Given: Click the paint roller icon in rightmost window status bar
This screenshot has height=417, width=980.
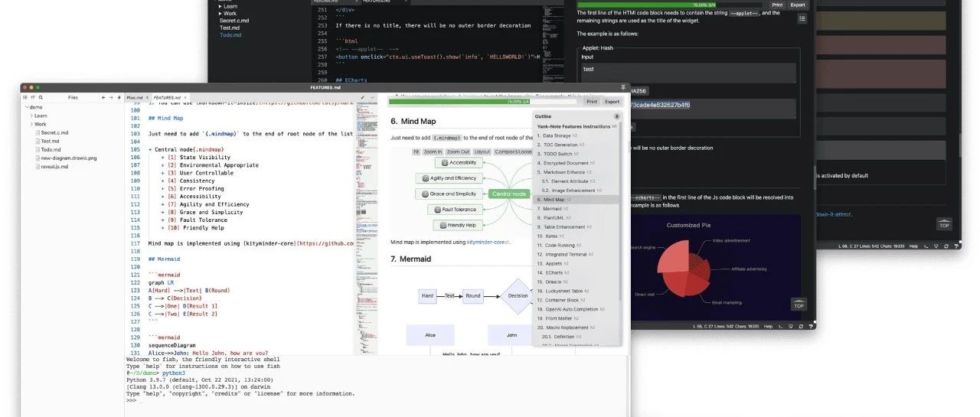Looking at the screenshot, I should [956, 246].
